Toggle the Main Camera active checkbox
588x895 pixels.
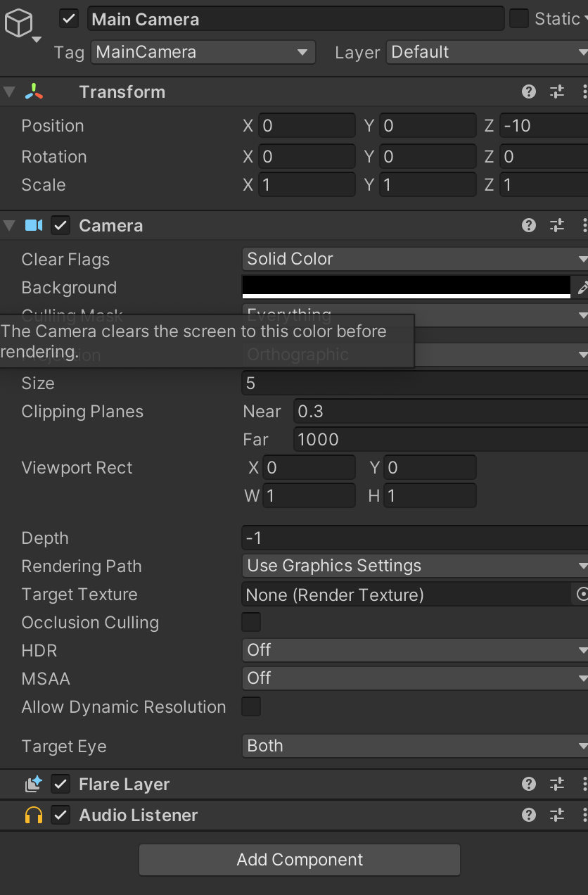68,19
